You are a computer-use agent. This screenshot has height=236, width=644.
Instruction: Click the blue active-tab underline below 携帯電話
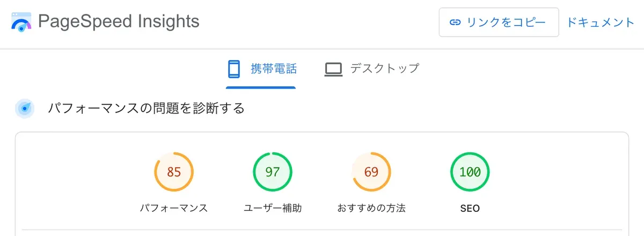point(261,87)
